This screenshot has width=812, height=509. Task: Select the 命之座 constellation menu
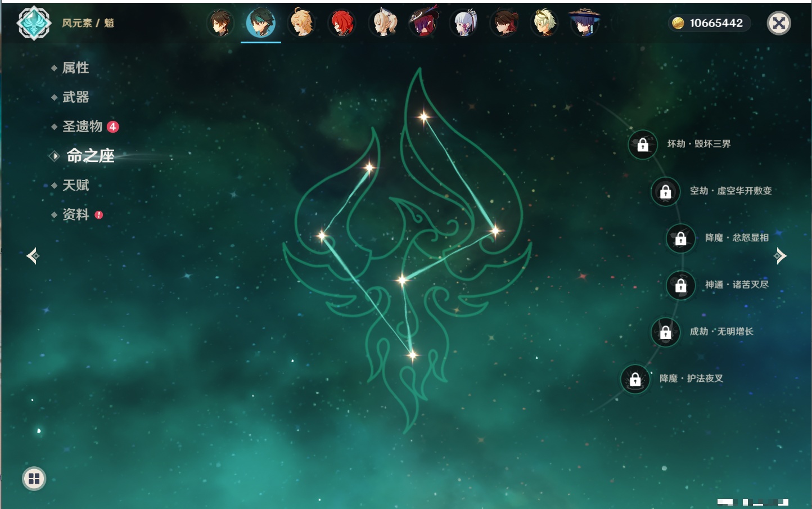pos(90,156)
